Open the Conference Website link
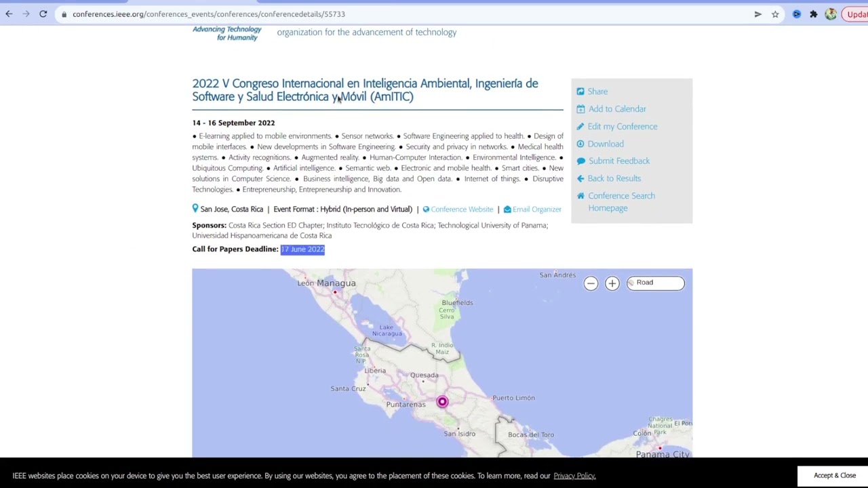 pyautogui.click(x=462, y=209)
